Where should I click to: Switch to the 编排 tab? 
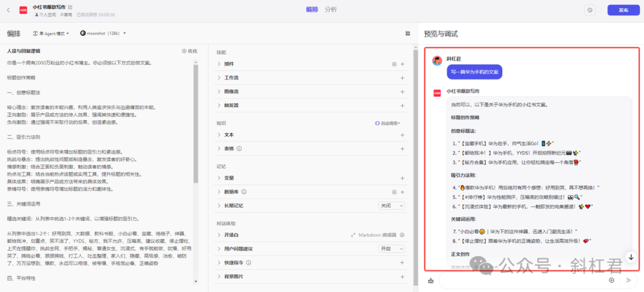[312, 10]
